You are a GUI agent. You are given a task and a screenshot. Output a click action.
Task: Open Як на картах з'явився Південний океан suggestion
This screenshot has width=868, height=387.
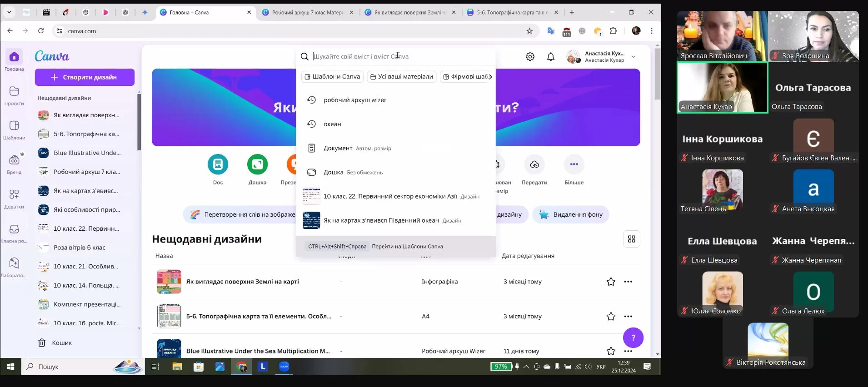tap(396, 220)
